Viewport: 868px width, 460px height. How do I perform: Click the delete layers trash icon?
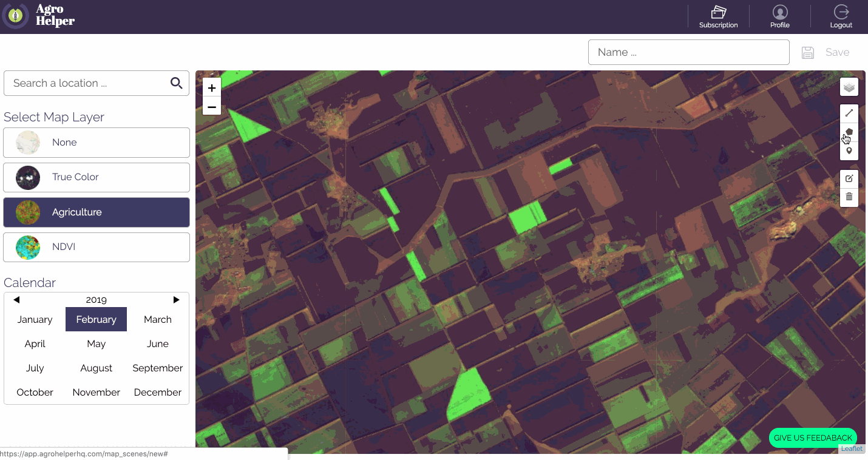click(849, 197)
